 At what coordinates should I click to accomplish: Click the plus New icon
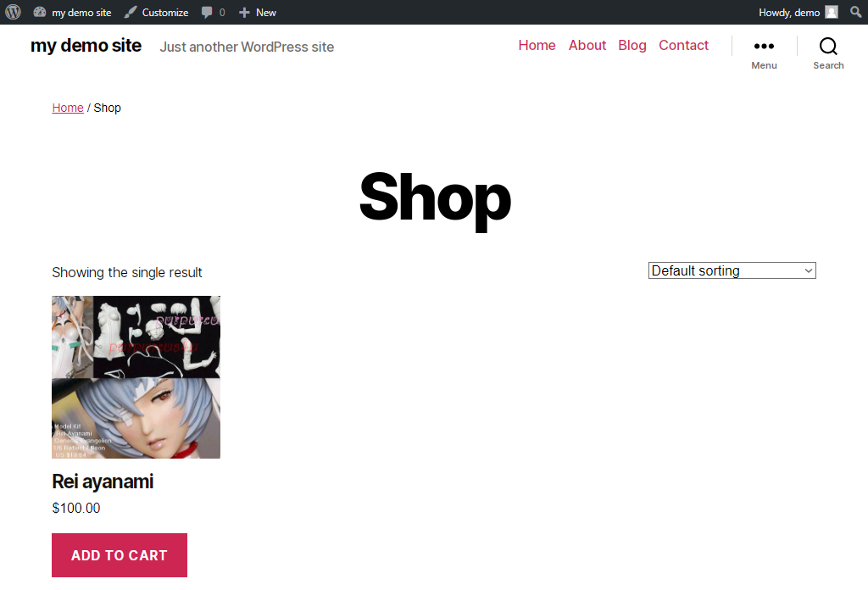[244, 12]
